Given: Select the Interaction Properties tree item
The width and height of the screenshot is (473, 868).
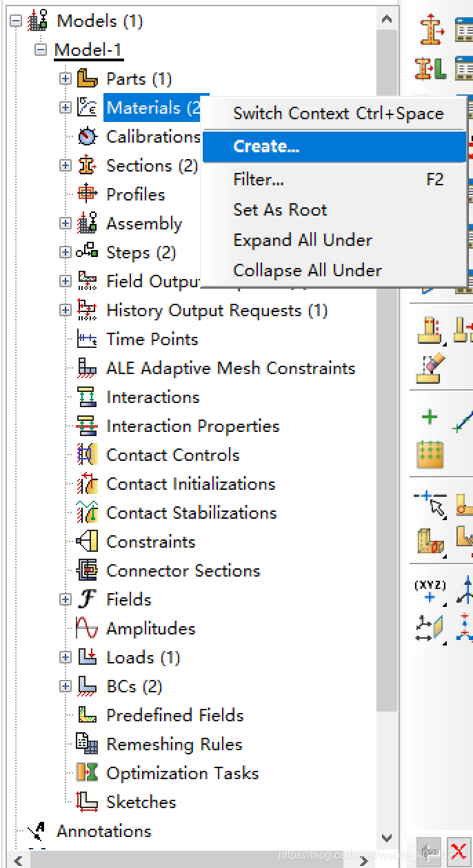Looking at the screenshot, I should pyautogui.click(x=192, y=426).
